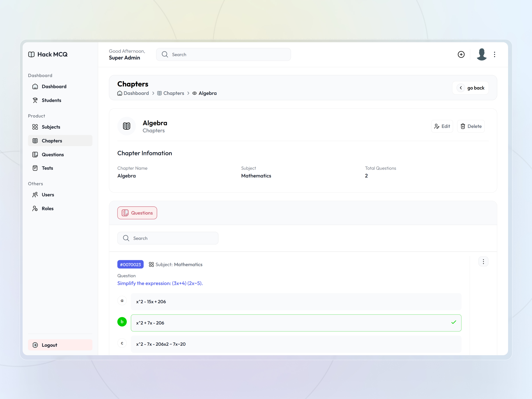532x399 pixels.
Task: Click the Edit button for the Algebra chapter
Action: click(442, 126)
